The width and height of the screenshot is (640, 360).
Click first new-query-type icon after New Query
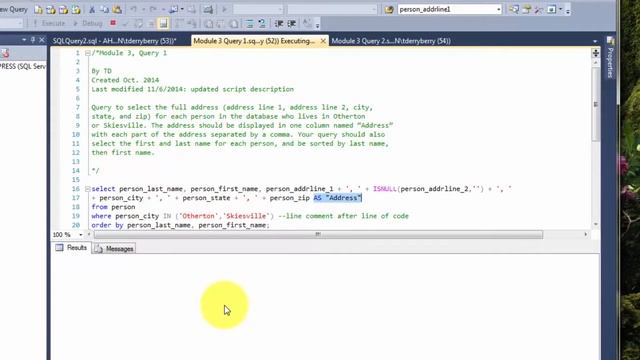pyautogui.click(x=38, y=9)
